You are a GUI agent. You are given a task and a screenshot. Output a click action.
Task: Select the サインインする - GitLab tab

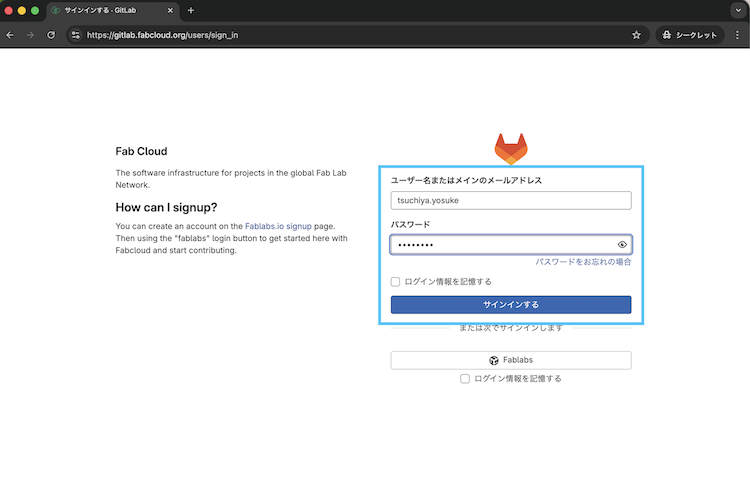[x=110, y=10]
